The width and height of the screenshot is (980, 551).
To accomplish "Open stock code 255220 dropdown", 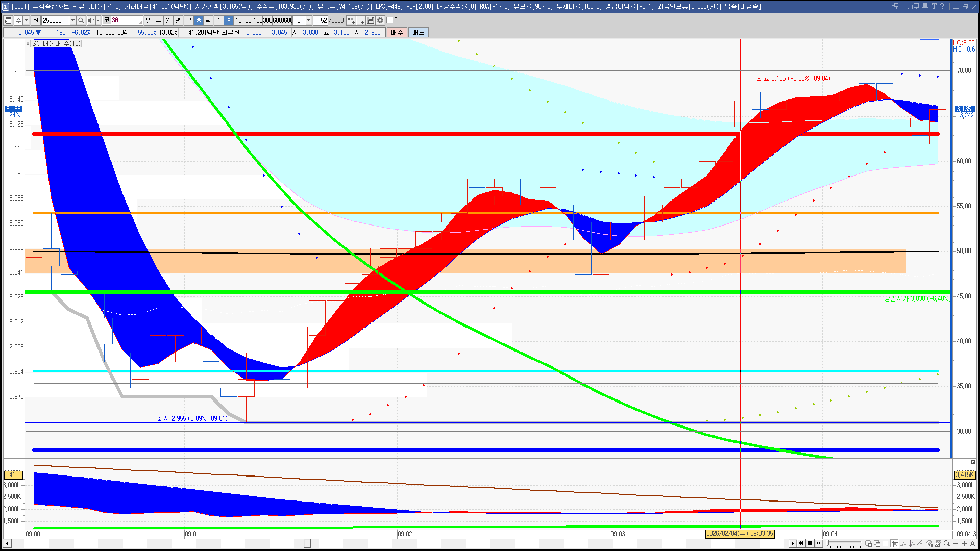I will [x=72, y=20].
